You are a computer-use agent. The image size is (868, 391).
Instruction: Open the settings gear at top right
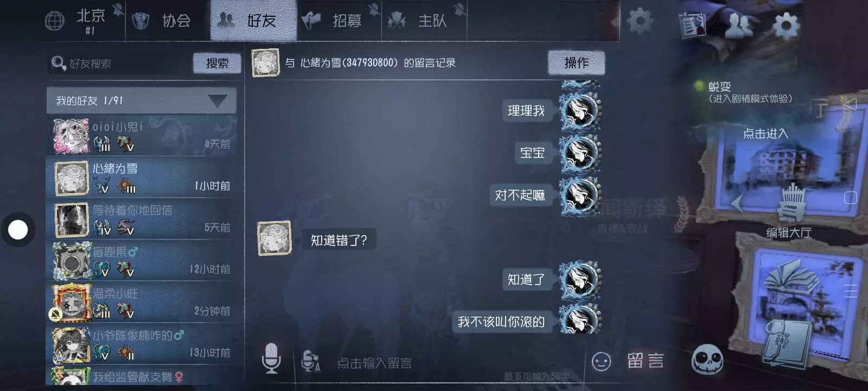click(x=786, y=25)
